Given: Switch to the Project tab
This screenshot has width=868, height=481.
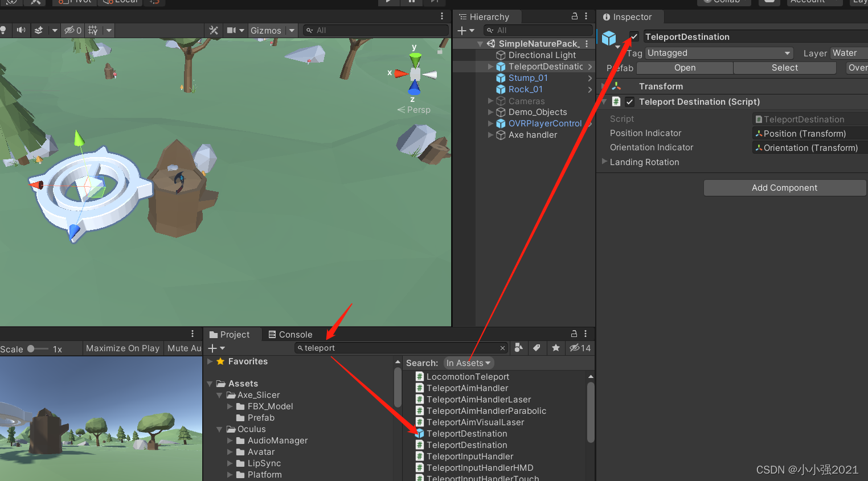Looking at the screenshot, I should click(232, 334).
